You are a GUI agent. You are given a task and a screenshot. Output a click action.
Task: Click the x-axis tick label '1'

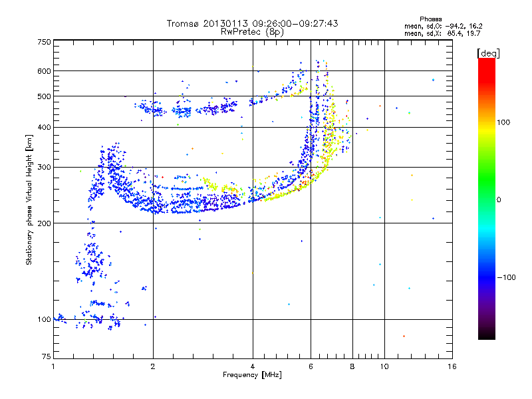(53, 366)
